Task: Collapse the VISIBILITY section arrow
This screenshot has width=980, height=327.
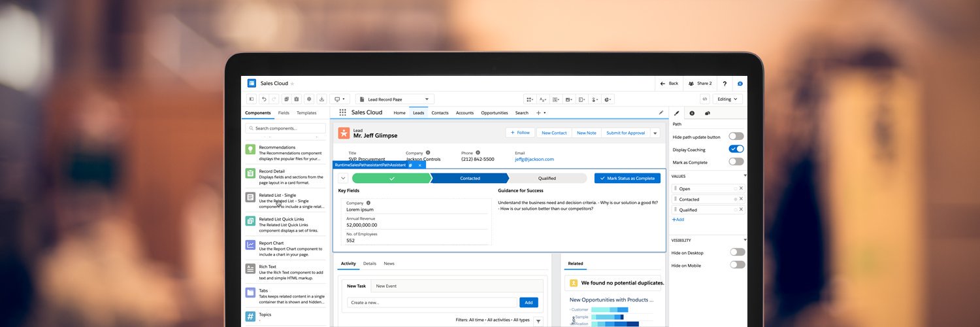Action: (745, 240)
